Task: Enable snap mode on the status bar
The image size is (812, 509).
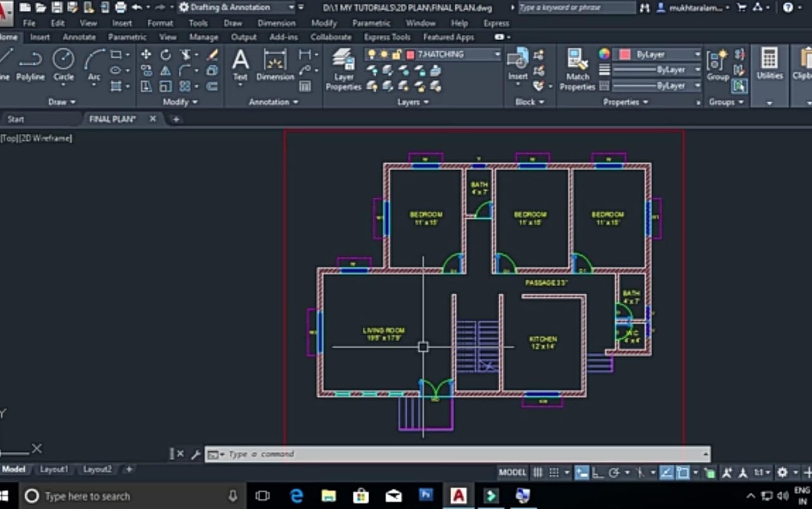Action: click(553, 472)
